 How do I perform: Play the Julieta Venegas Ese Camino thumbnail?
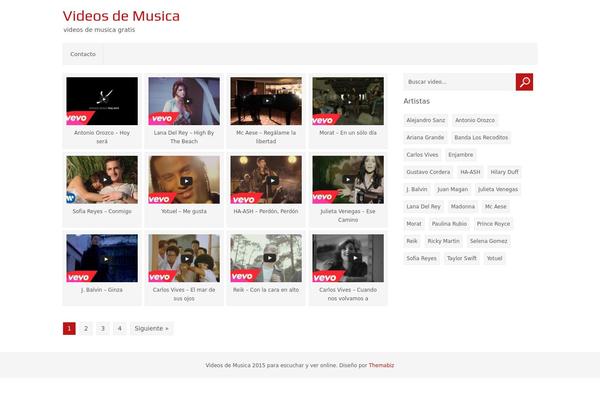pyautogui.click(x=348, y=180)
